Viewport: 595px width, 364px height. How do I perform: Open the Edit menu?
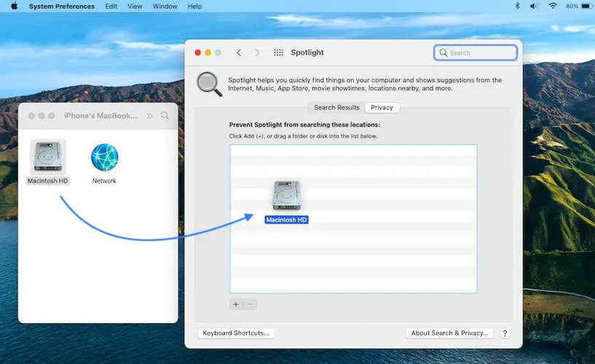tap(111, 6)
